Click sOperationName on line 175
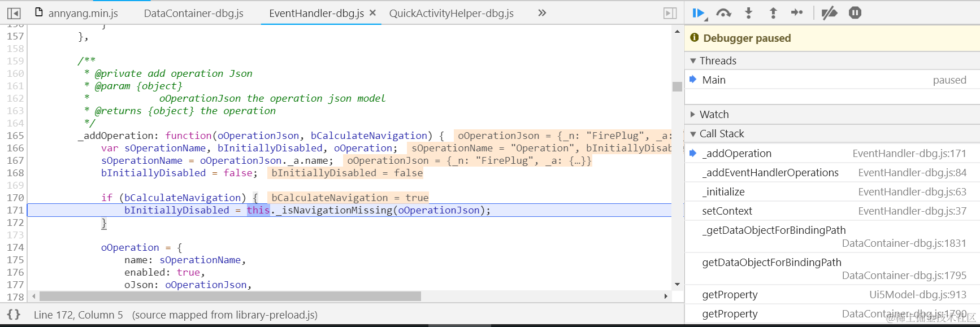The image size is (980, 327). pyautogui.click(x=200, y=260)
